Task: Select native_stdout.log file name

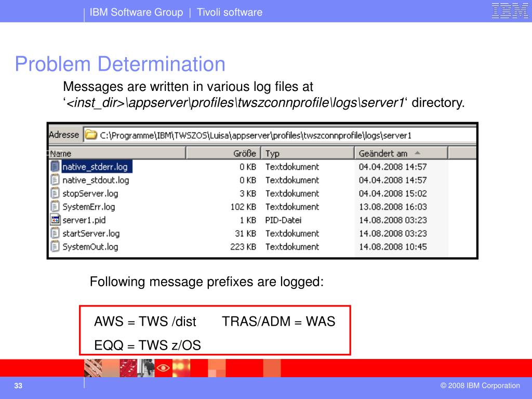Action: pyautogui.click(x=96, y=180)
